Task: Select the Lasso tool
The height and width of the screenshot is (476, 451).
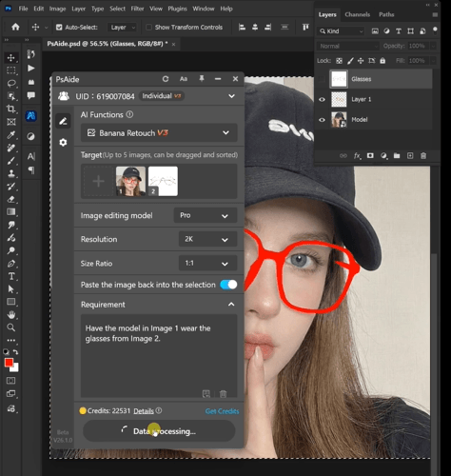Action: pos(11,84)
